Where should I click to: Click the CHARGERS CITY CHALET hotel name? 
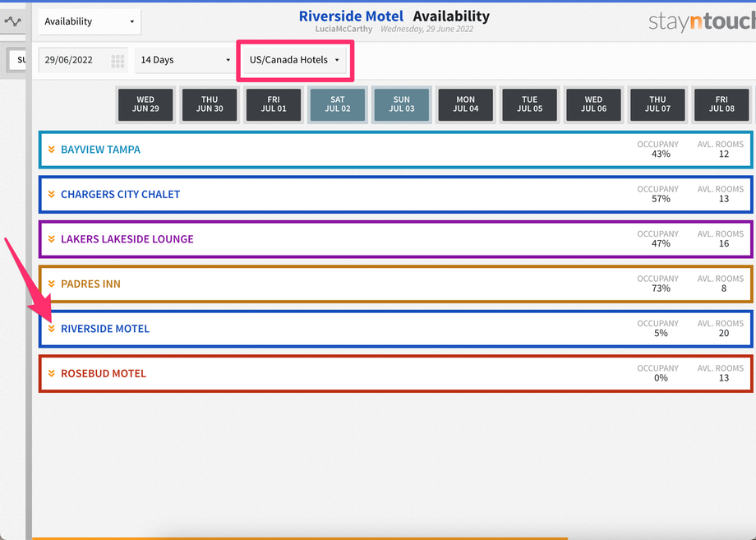[x=120, y=194]
